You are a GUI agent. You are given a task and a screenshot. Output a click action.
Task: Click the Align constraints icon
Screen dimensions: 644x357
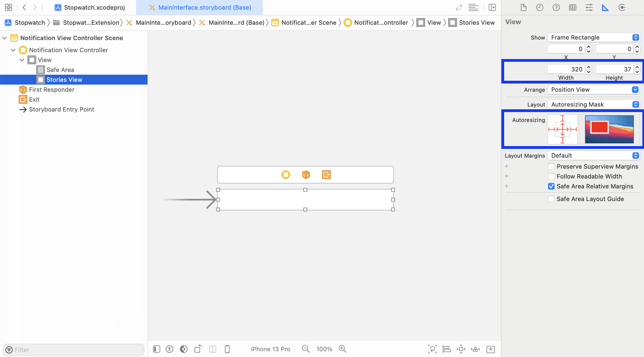coord(447,349)
